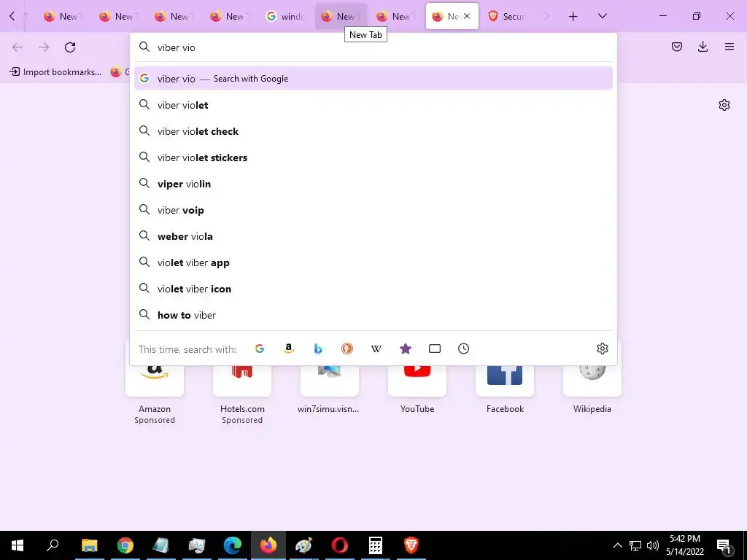
Task: Search with Bing one-off engine icon
Action: [318, 349]
